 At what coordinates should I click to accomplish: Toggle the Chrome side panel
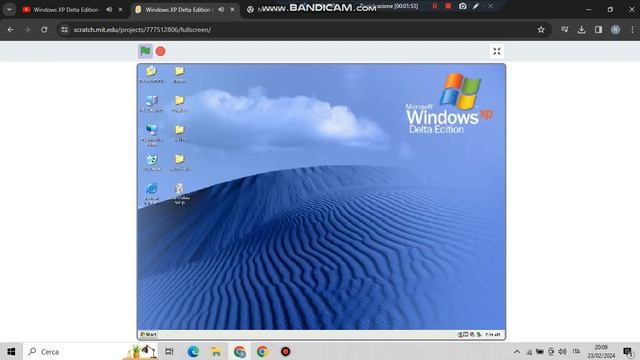point(598,29)
